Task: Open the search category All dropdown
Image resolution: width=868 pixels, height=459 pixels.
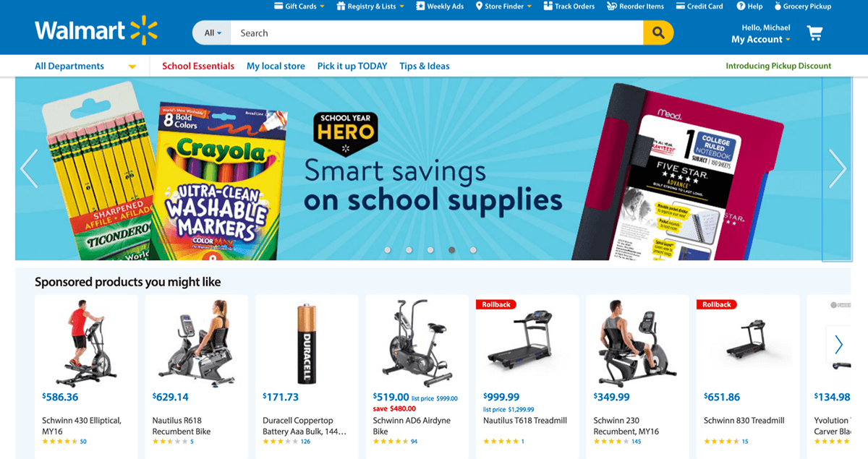Action: [212, 33]
